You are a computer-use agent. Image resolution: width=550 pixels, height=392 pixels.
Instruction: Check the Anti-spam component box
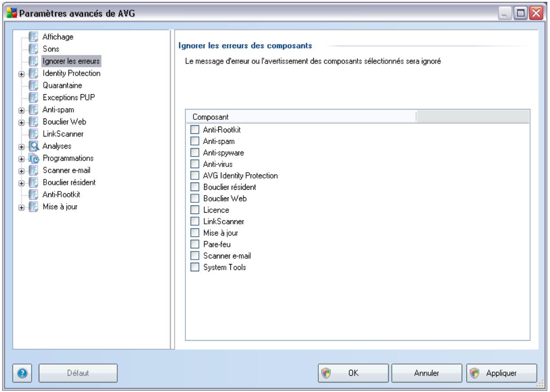pos(194,141)
